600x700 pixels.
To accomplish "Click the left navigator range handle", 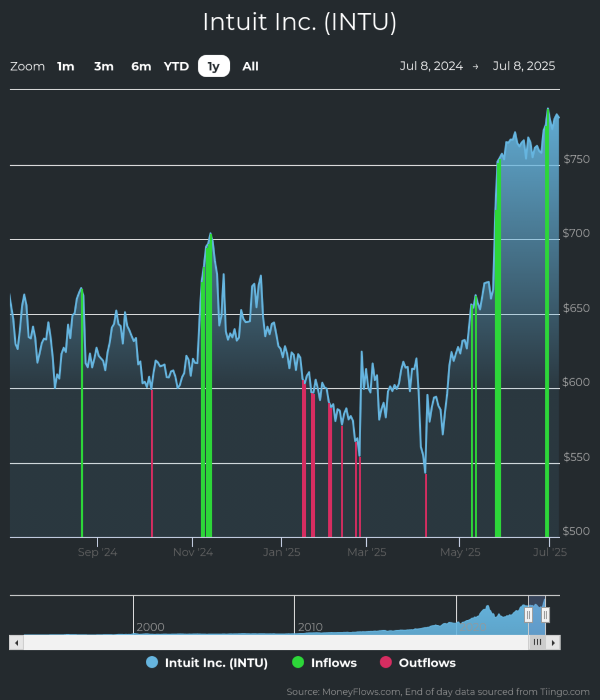I will click(x=528, y=614).
